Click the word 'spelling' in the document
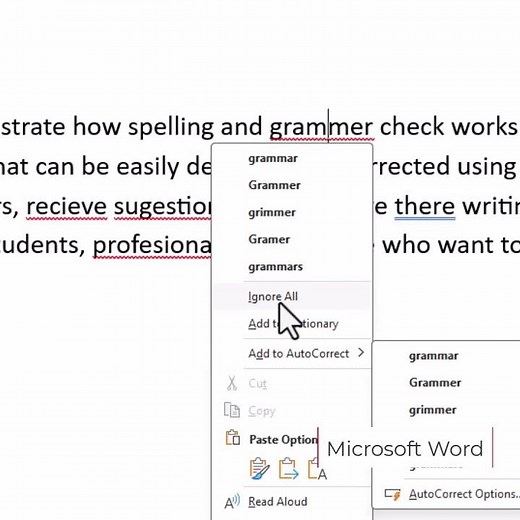The image size is (520, 520). point(171,128)
